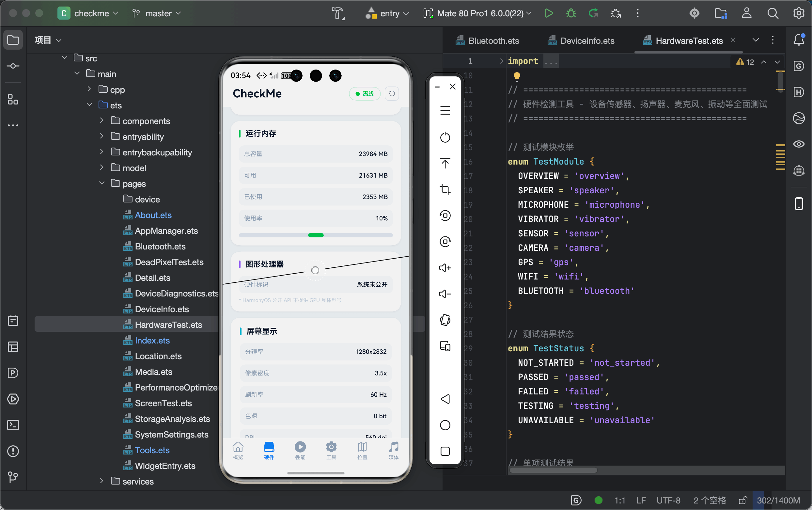Screen dimensions: 812x510
Task: Click the emulator power button
Action: [445, 137]
